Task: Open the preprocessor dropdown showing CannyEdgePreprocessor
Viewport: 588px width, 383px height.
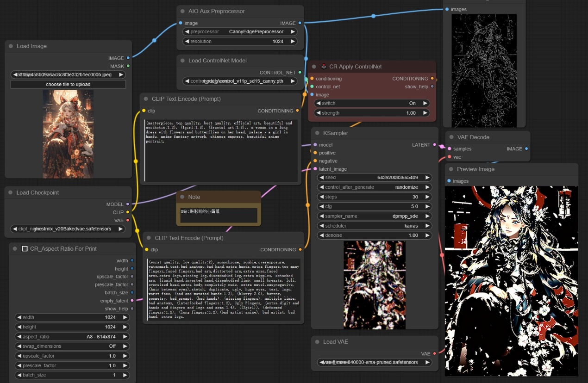Action: (240, 32)
